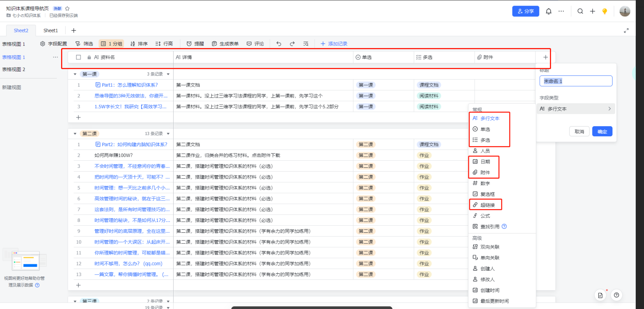The width and height of the screenshot is (644, 309).
Task: Choose 创建时间 field type
Action: (502, 290)
